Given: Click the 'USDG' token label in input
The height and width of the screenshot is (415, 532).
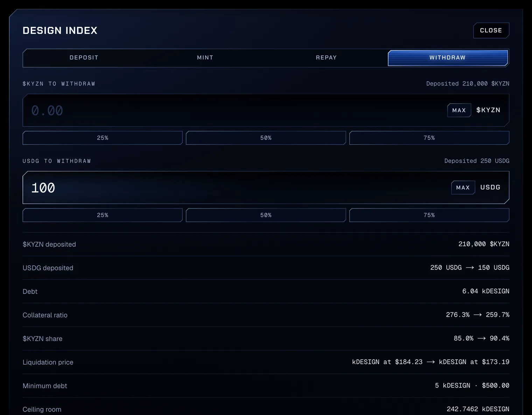Looking at the screenshot, I should (490, 187).
